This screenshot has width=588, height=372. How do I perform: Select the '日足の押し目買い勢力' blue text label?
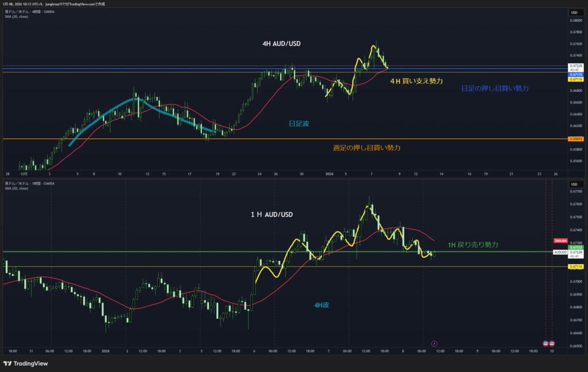(x=494, y=88)
